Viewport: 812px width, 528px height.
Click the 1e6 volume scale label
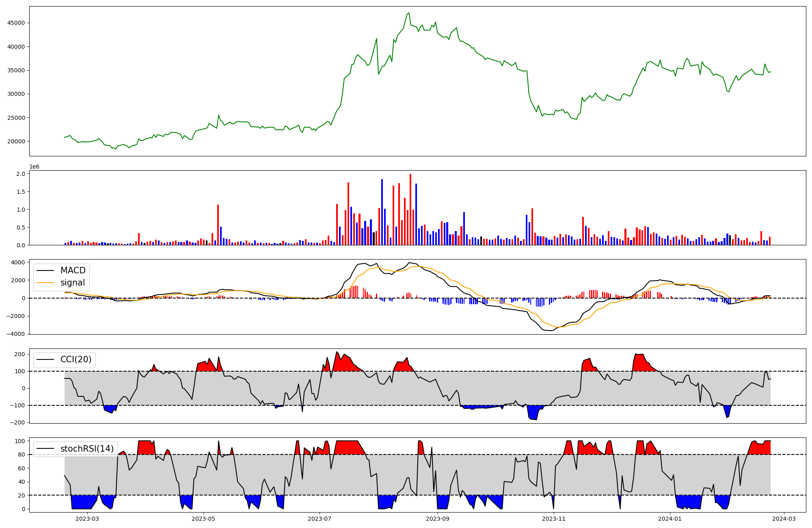(x=34, y=167)
